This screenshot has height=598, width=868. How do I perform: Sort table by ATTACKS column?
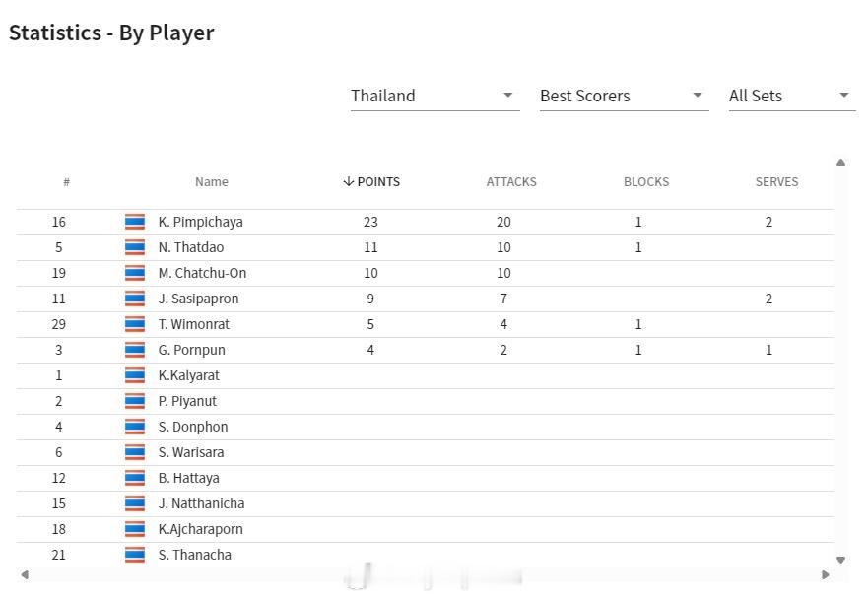tap(511, 181)
